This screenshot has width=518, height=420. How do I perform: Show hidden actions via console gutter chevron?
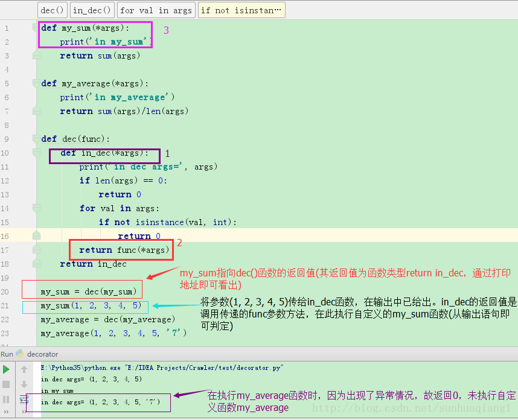(24, 411)
